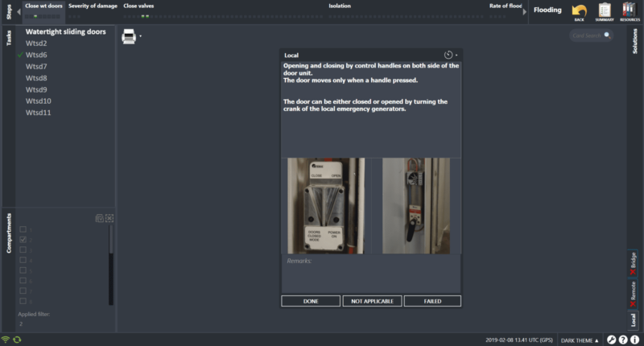Image resolution: width=644 pixels, height=346 pixels.
Task: Select task Wtsd7
Action: 36,66
